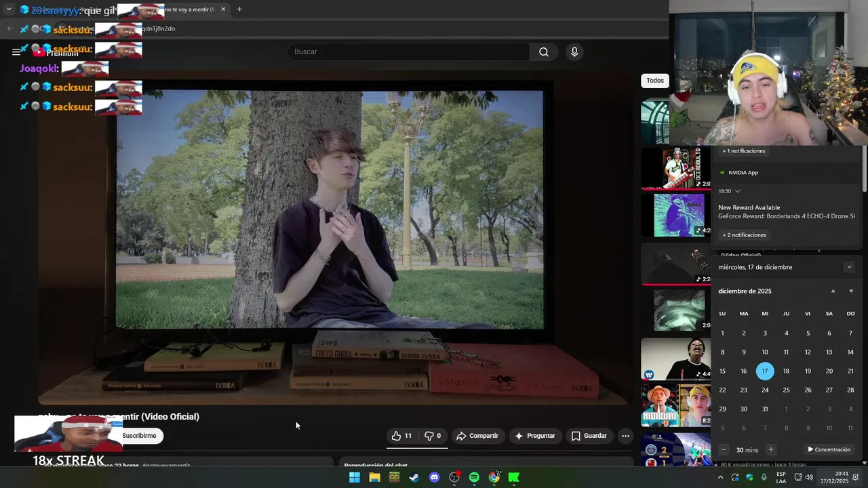Open Spotify from the taskbar
This screenshot has height=488, width=868.
(474, 477)
